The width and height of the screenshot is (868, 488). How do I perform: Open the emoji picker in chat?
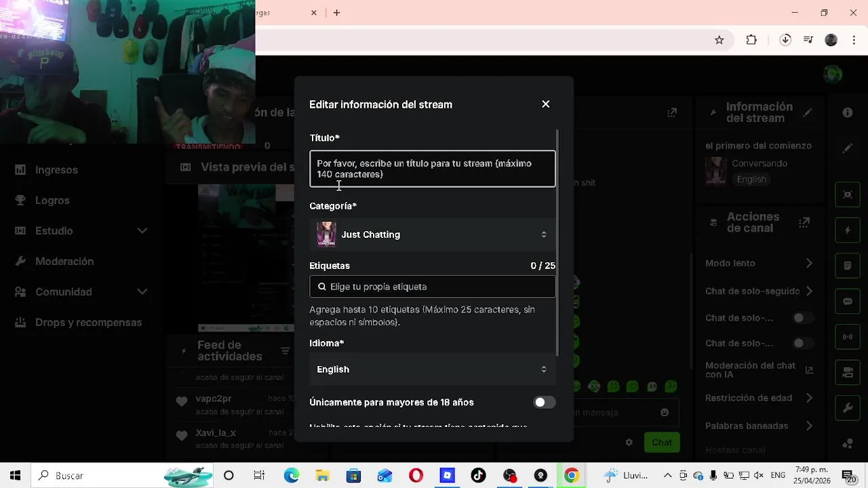665,412
